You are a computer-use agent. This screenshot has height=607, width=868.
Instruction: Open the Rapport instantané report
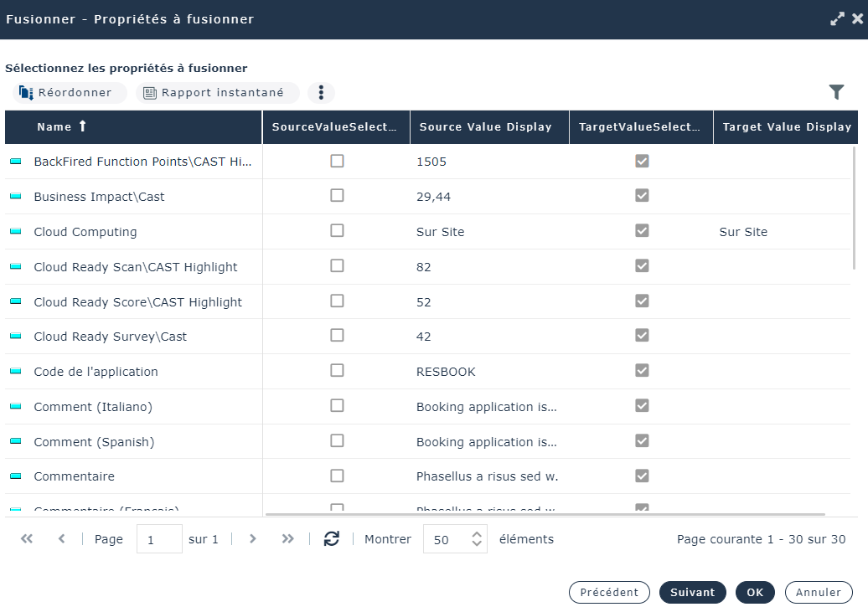point(218,93)
